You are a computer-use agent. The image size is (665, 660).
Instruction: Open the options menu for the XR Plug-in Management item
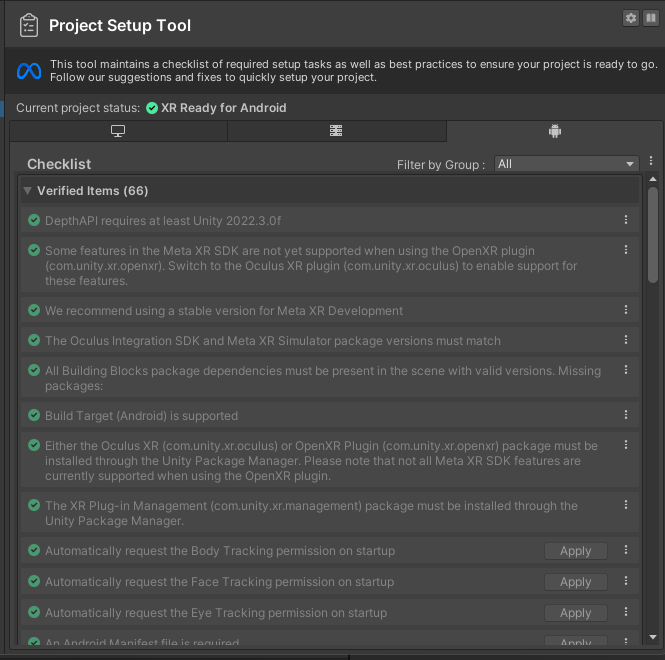626,506
